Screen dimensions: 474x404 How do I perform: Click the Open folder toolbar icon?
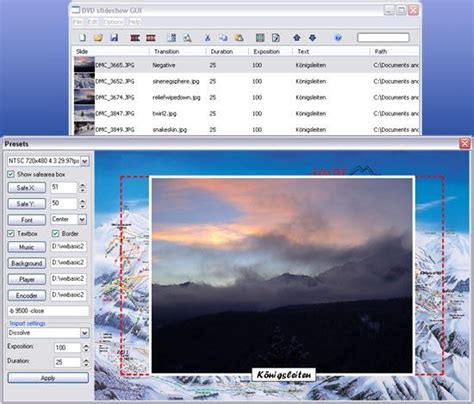98,38
